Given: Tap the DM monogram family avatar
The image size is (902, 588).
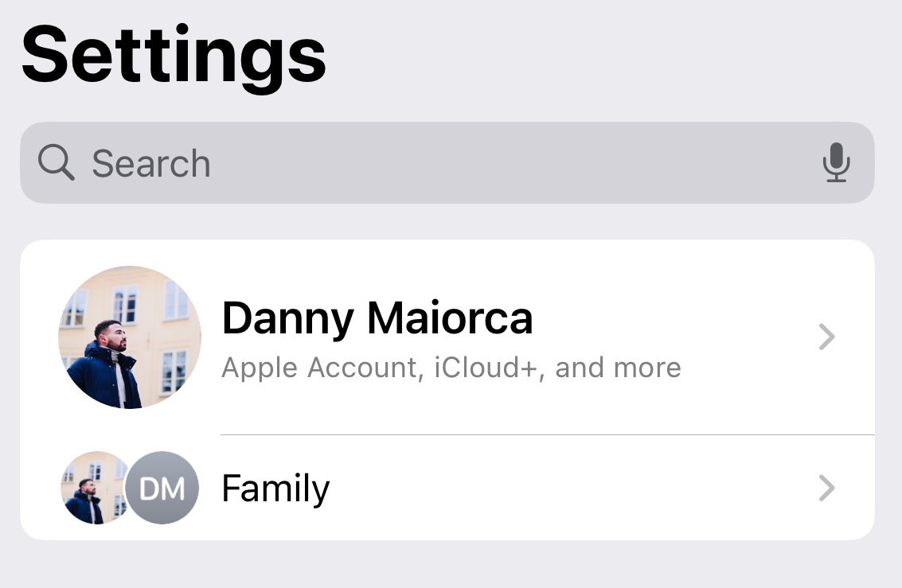Looking at the screenshot, I should click(162, 487).
